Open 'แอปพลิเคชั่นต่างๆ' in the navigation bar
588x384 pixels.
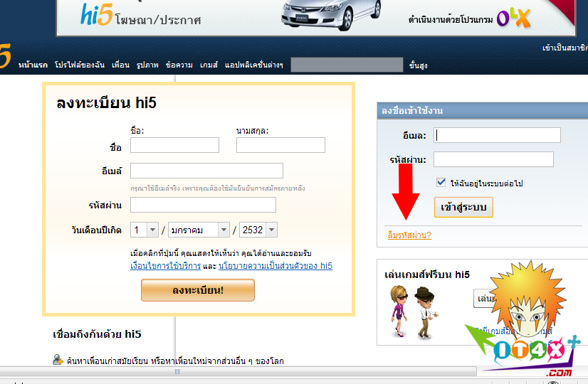[254, 65]
